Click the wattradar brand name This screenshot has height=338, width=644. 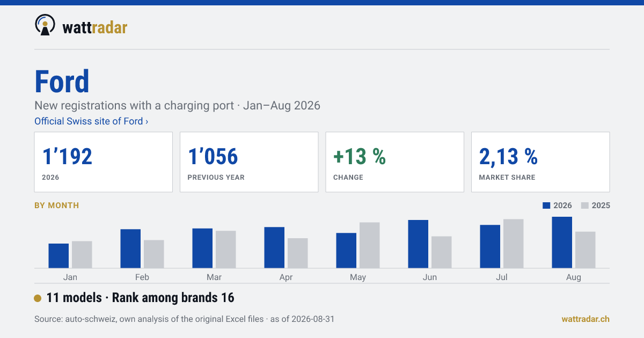point(95,27)
